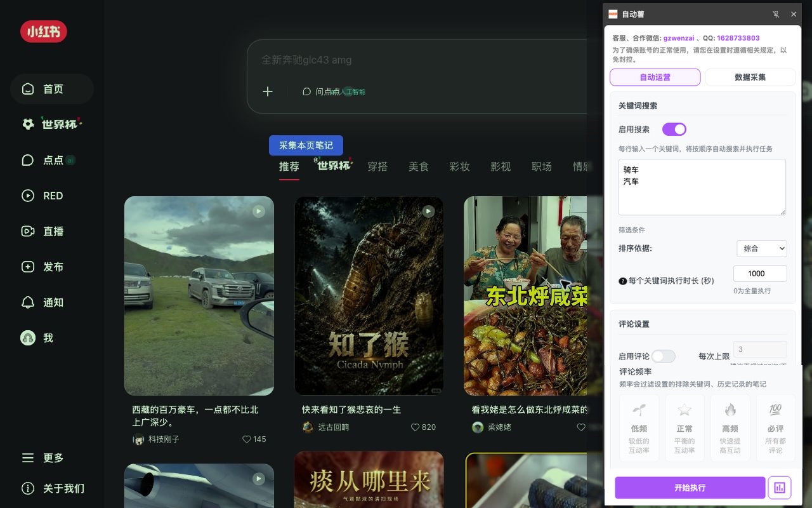Toggle the 启用搜索 switch off
Screen dimensions: 812x508
click(x=674, y=129)
